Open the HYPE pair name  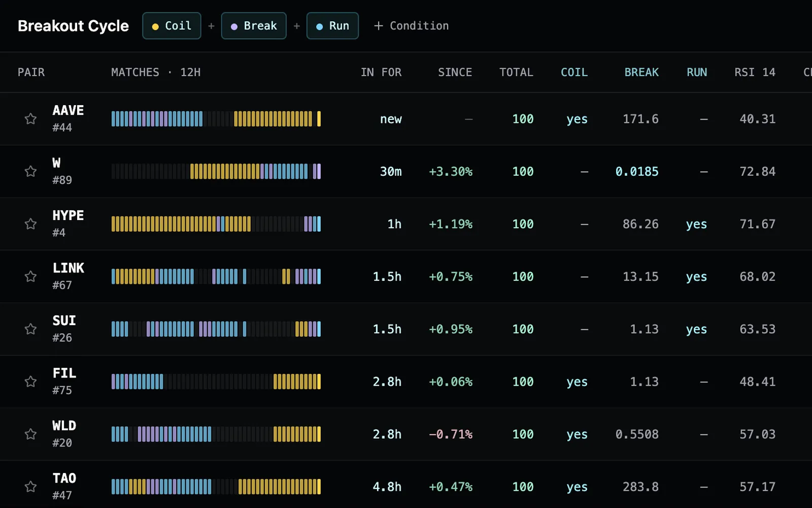click(x=68, y=215)
